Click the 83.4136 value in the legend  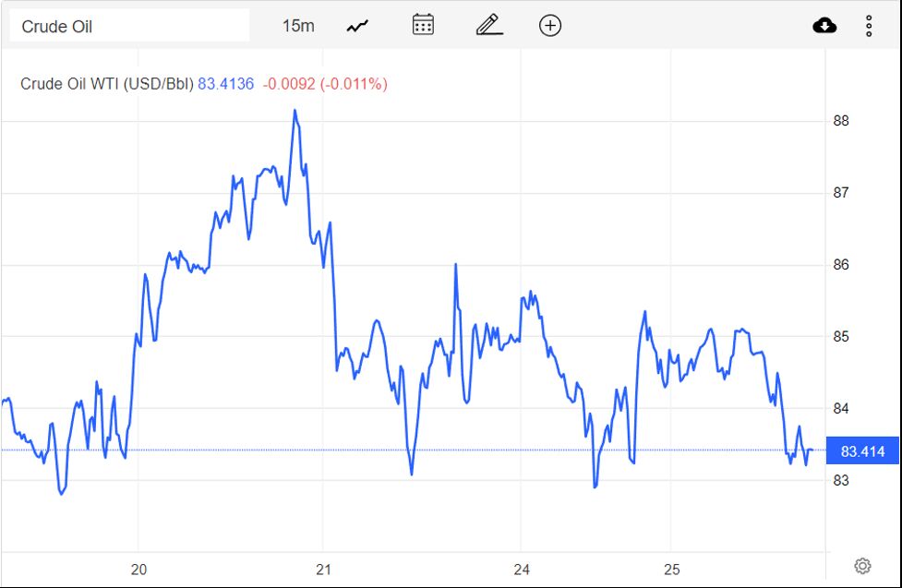click(226, 84)
